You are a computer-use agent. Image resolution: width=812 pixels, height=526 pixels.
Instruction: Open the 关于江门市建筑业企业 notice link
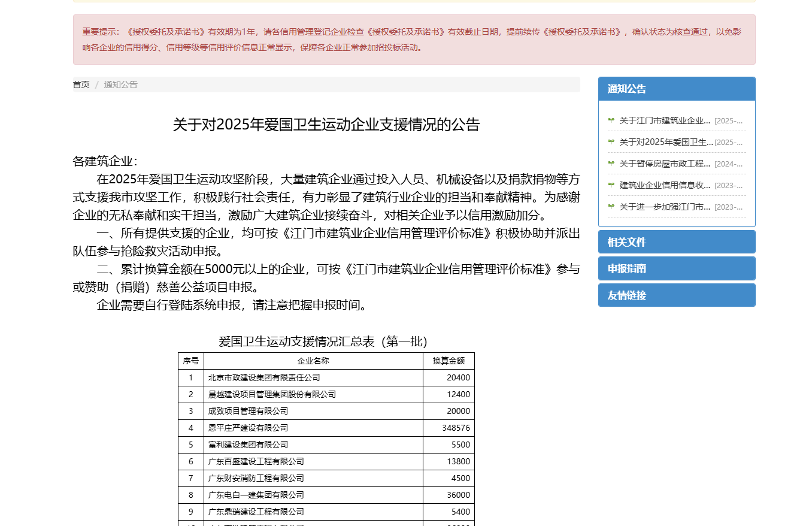(x=665, y=120)
